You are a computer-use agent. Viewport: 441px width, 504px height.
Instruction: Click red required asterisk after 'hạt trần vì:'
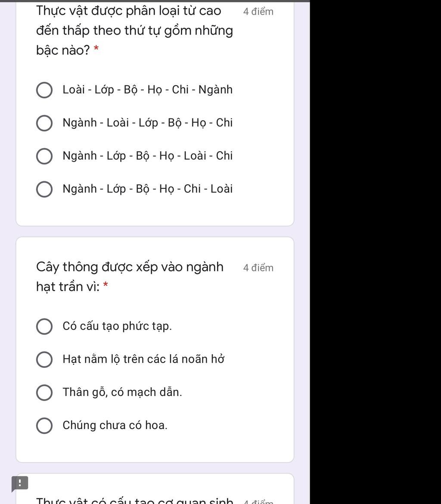click(106, 285)
